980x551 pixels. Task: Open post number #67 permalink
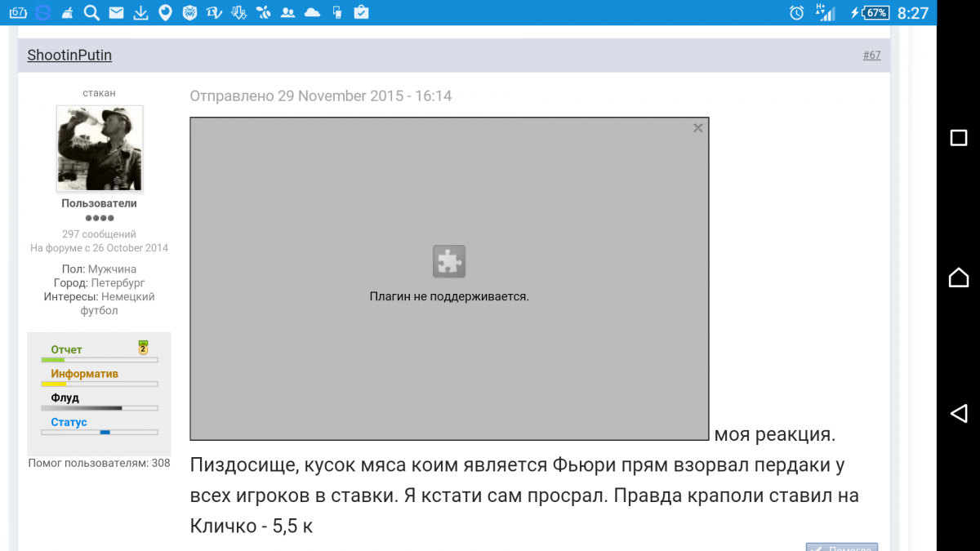(871, 56)
